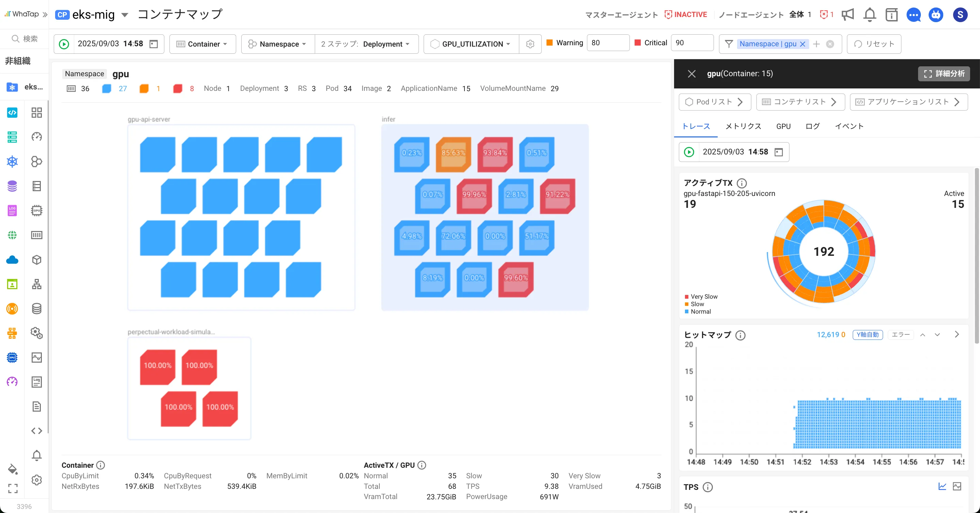Viewport: 980px width, 513px height.
Task: Open the Pod リスト button
Action: pos(715,101)
